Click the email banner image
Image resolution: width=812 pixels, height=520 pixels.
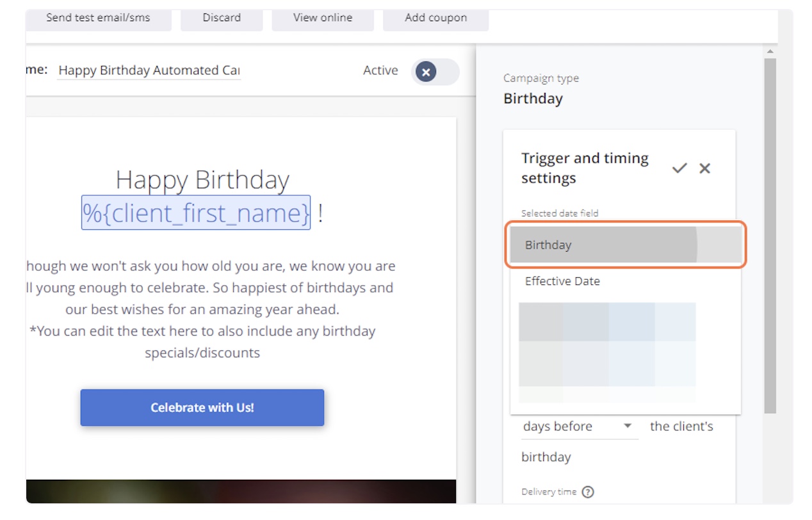point(241,491)
